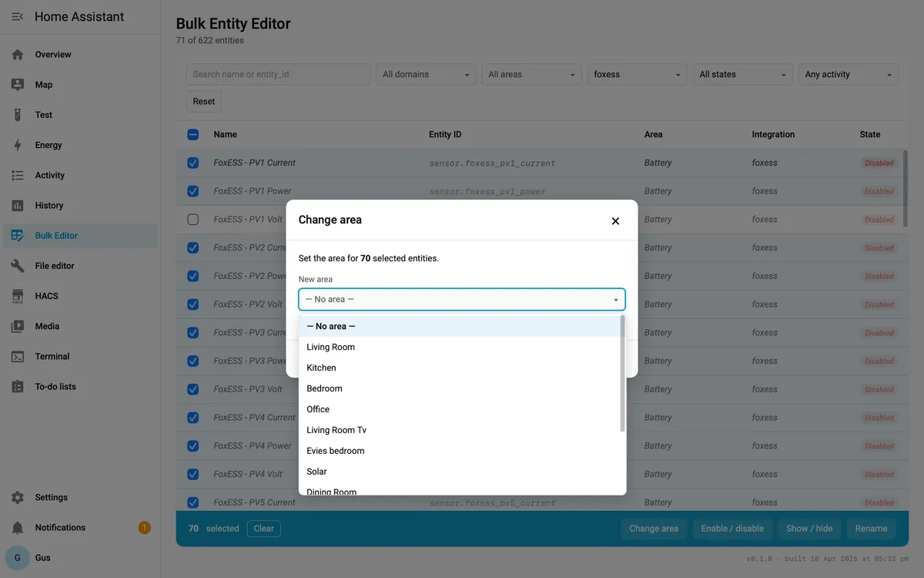Click the area dropdown list scrollbar

click(622, 373)
